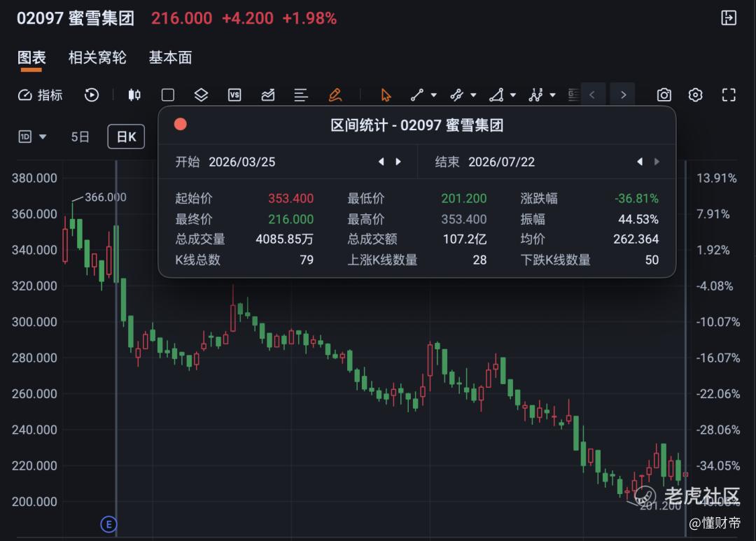Move end date 2026/07/22 forward one day
This screenshot has width=756, height=541.
pyautogui.click(x=657, y=162)
